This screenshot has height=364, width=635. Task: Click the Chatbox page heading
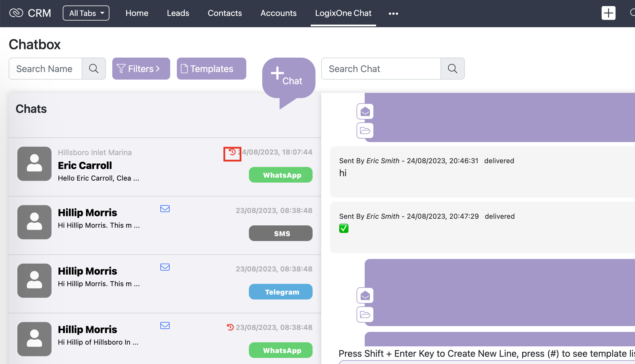pyautogui.click(x=35, y=44)
